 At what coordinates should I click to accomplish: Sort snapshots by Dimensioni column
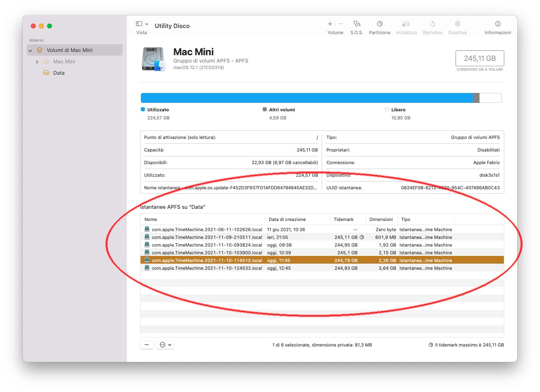coord(381,219)
